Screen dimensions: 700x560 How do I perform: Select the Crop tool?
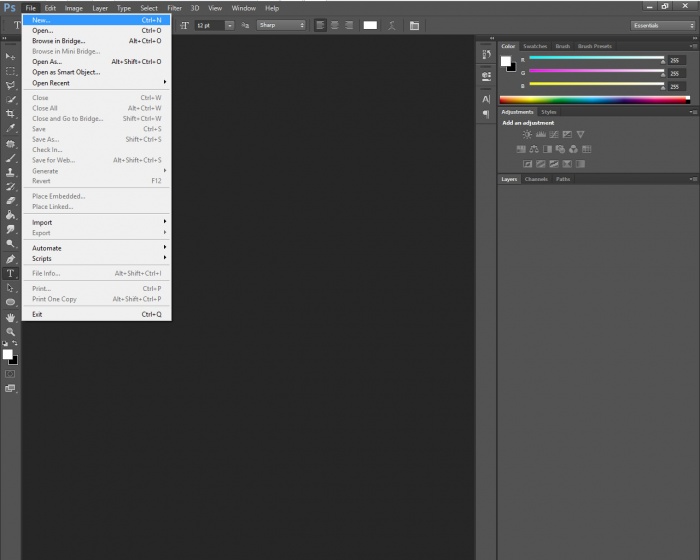[11, 114]
